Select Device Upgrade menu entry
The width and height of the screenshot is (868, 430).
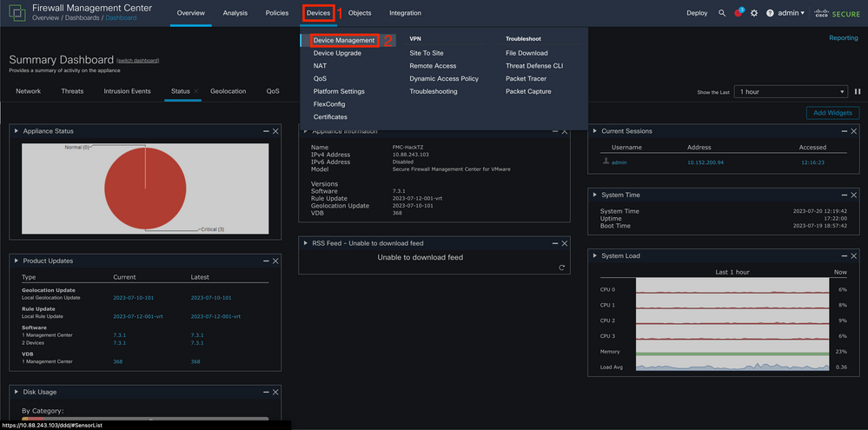tap(337, 53)
